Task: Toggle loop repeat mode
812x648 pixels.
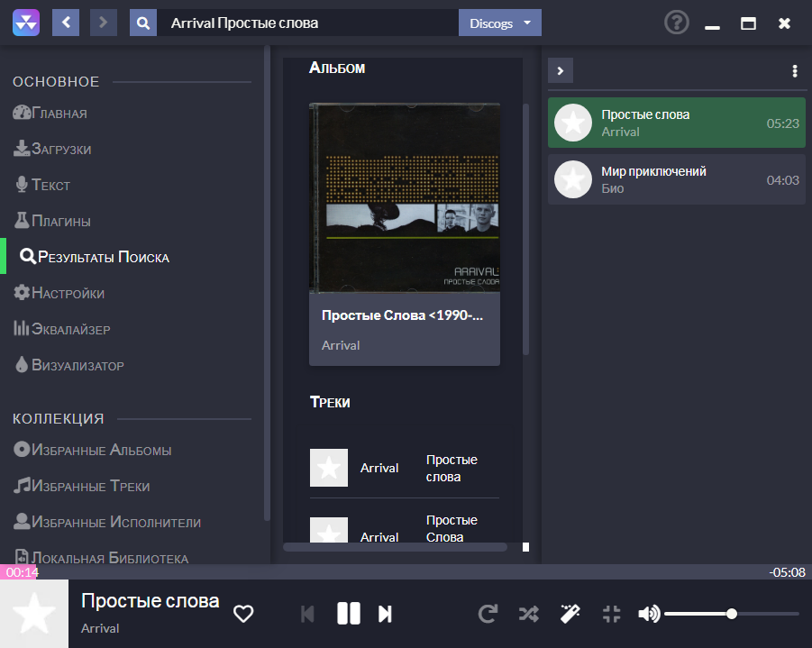Action: click(x=488, y=614)
